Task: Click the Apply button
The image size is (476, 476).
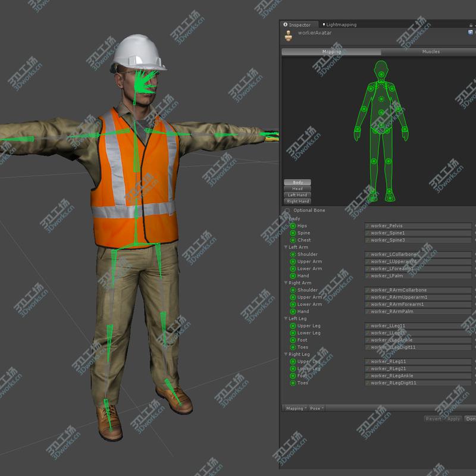Action: click(453, 419)
